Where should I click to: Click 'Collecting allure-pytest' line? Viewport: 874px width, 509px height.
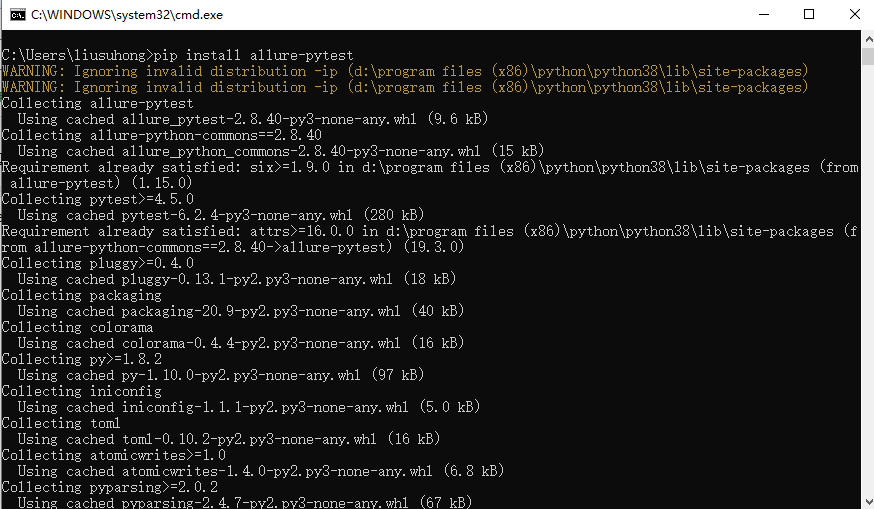[x=98, y=103]
